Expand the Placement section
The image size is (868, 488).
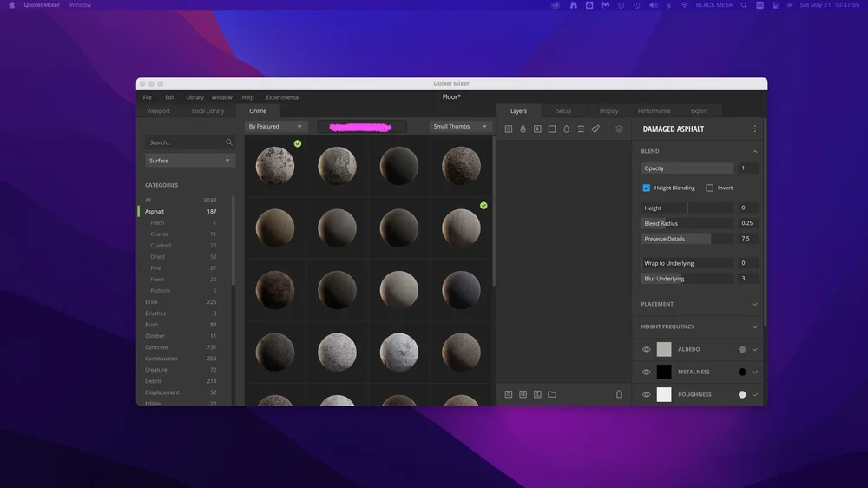click(x=754, y=304)
